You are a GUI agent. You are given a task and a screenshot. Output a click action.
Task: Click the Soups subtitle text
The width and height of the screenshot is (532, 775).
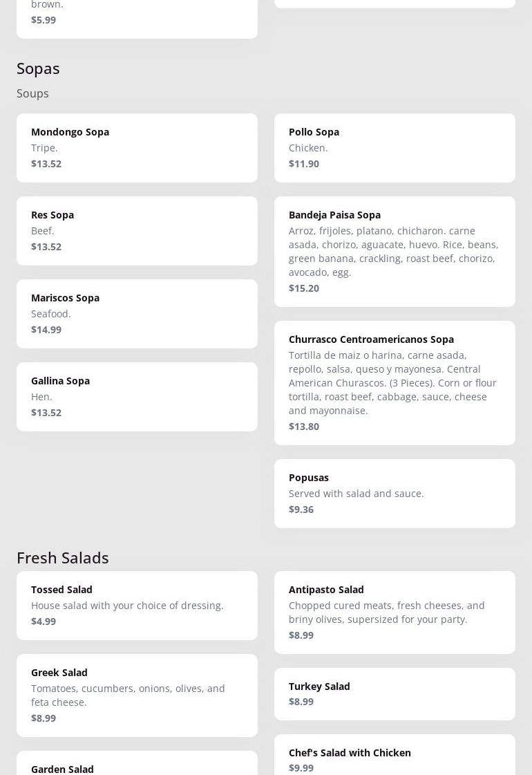(x=32, y=93)
